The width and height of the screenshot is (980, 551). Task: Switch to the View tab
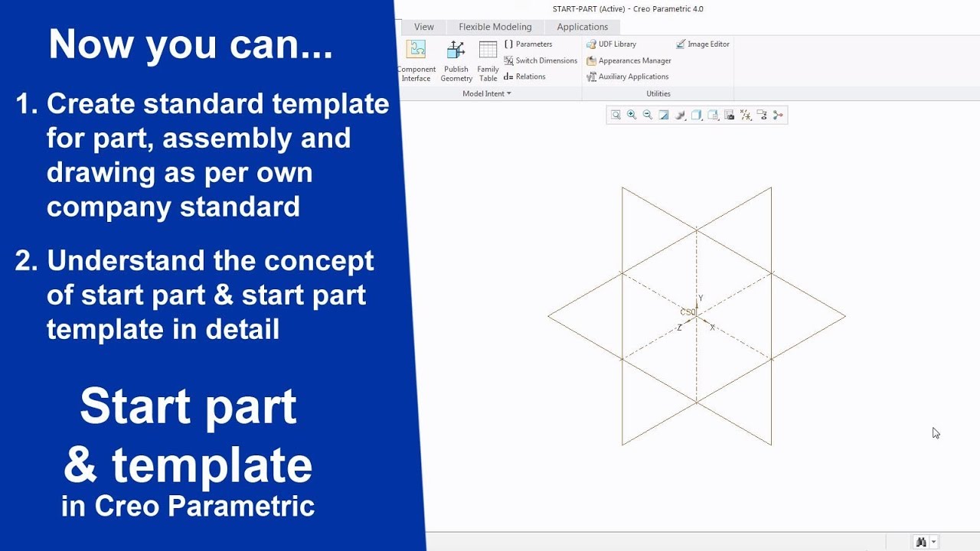point(424,27)
